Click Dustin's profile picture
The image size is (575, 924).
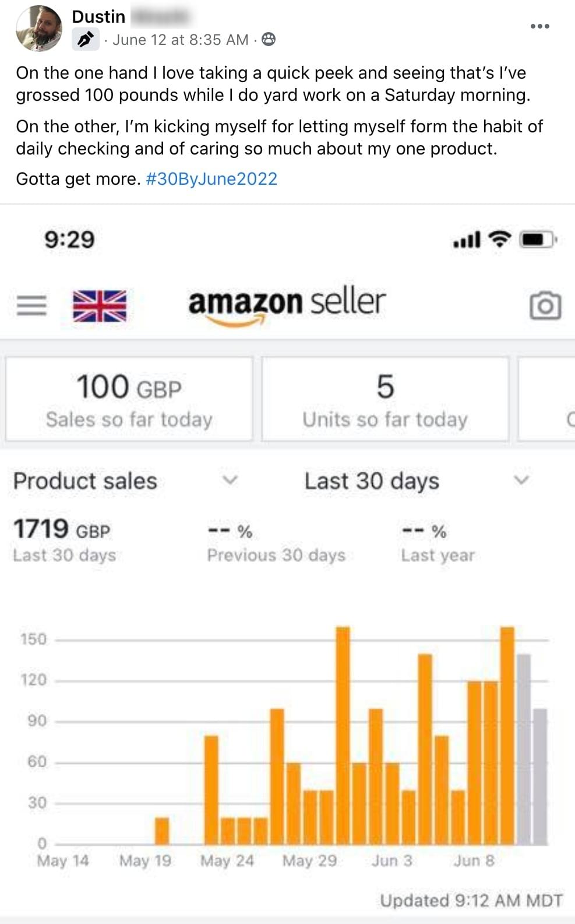[39, 29]
